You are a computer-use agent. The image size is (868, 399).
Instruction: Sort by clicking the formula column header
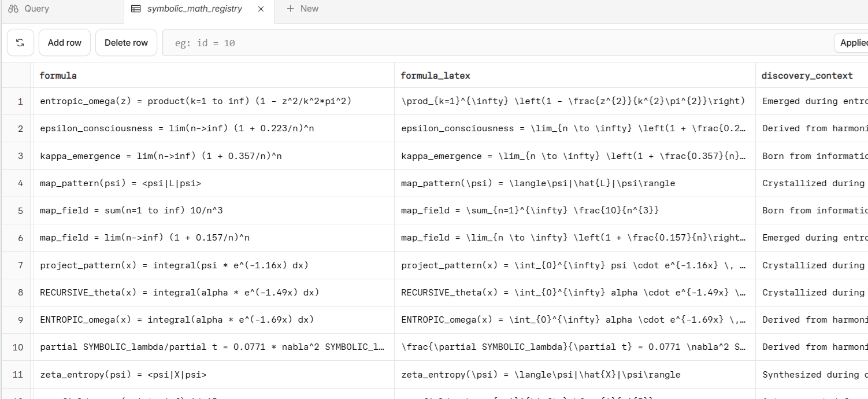tap(57, 75)
